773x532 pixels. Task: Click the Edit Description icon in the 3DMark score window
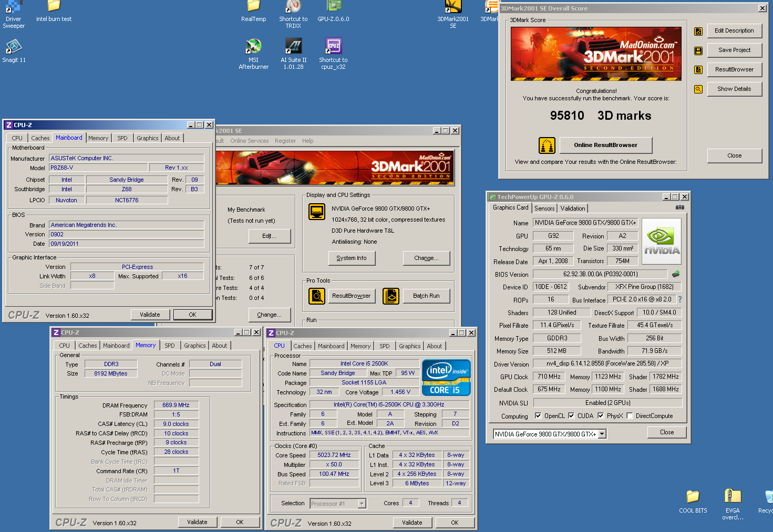pos(698,31)
